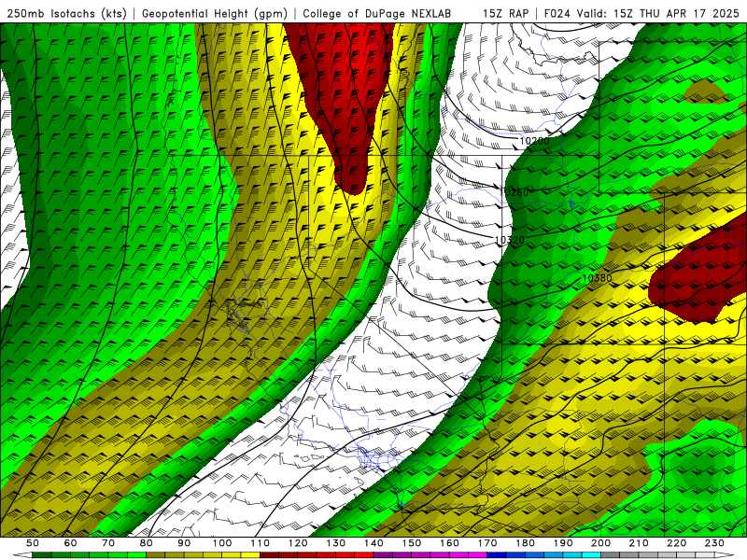Click the left arrow end of the color bar

tap(22, 555)
